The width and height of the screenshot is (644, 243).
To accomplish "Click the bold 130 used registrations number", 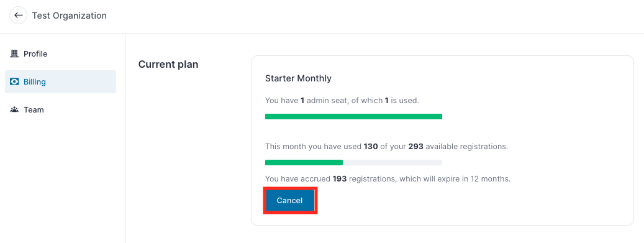I will pos(371,147).
